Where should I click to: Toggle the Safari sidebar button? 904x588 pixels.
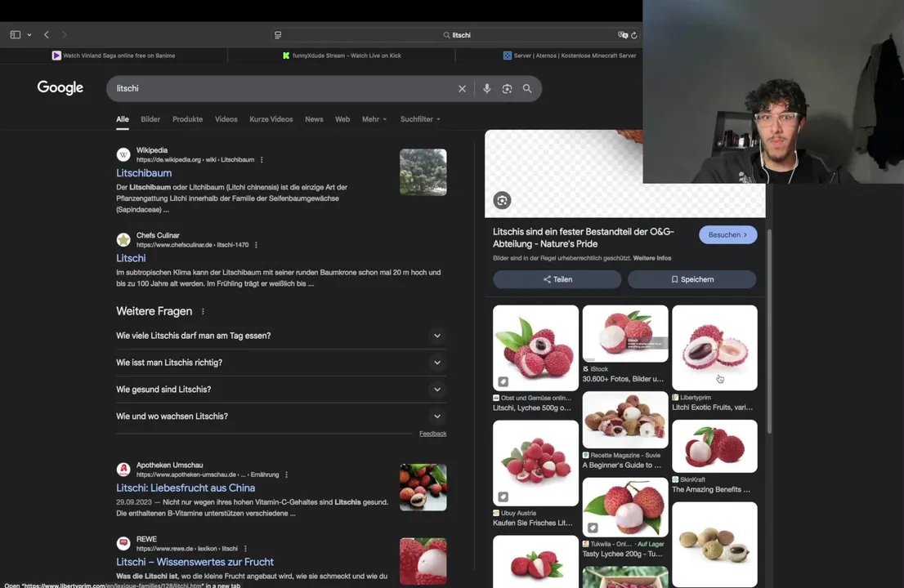[x=16, y=34]
